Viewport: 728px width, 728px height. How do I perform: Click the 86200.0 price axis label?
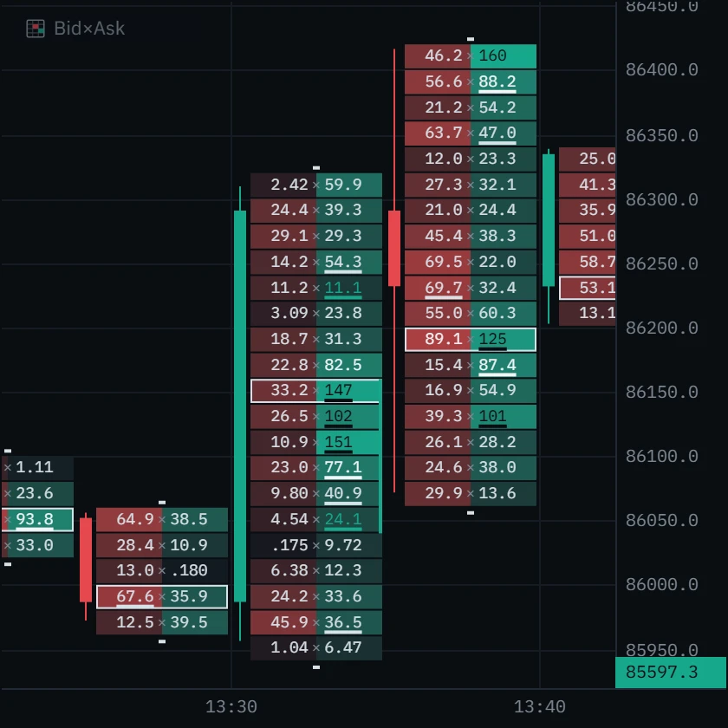click(x=661, y=328)
